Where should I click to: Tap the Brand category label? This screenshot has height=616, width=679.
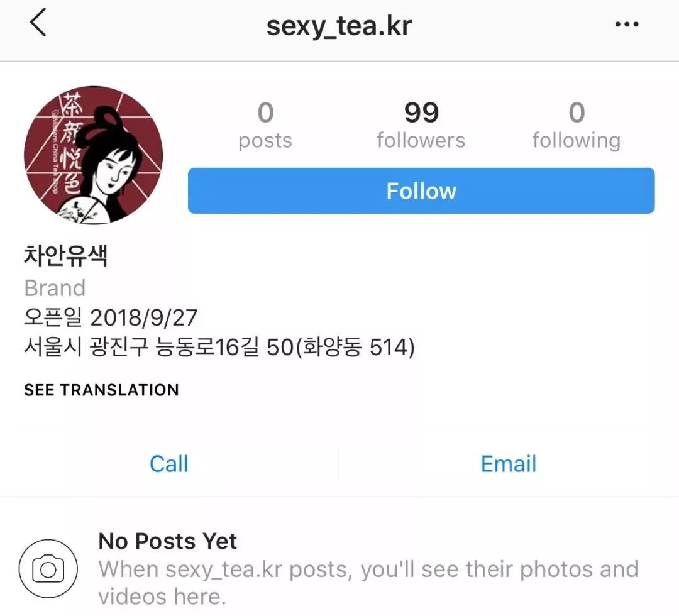tap(55, 288)
